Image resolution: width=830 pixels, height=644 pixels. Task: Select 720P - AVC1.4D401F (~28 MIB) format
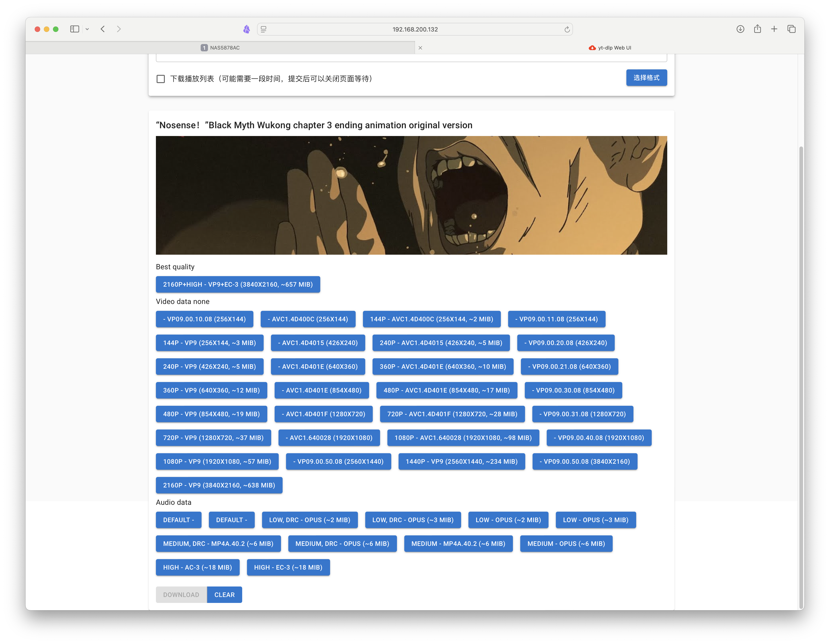452,414
